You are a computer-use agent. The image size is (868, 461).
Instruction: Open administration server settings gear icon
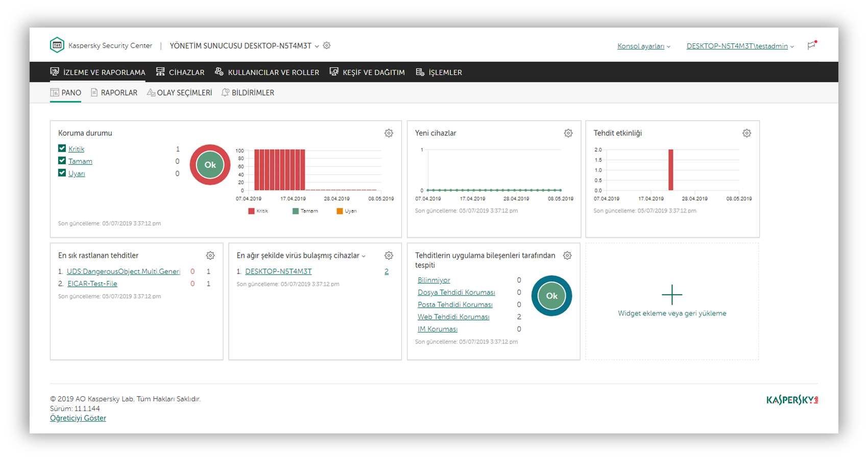pyautogui.click(x=327, y=45)
